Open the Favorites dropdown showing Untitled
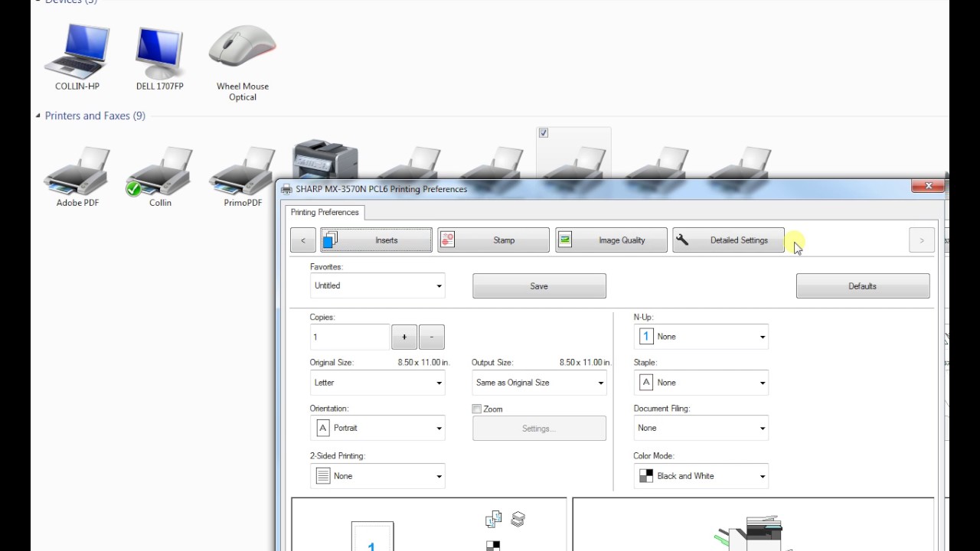 tap(377, 285)
